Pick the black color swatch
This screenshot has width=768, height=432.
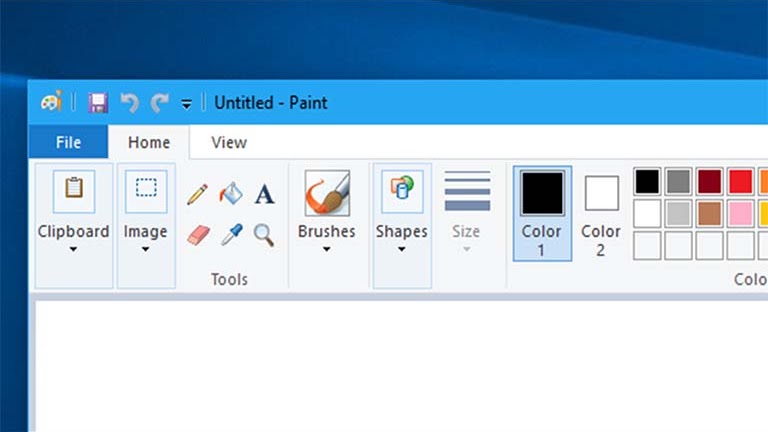[647, 181]
